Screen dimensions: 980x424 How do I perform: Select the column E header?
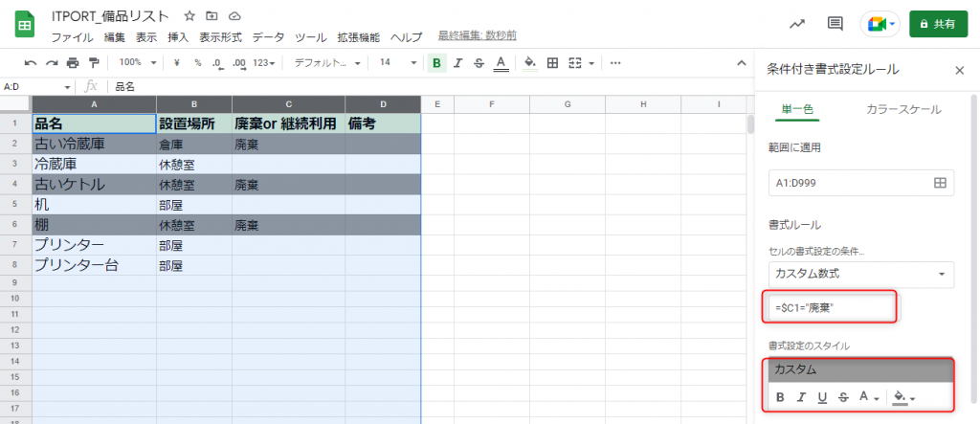click(436, 104)
